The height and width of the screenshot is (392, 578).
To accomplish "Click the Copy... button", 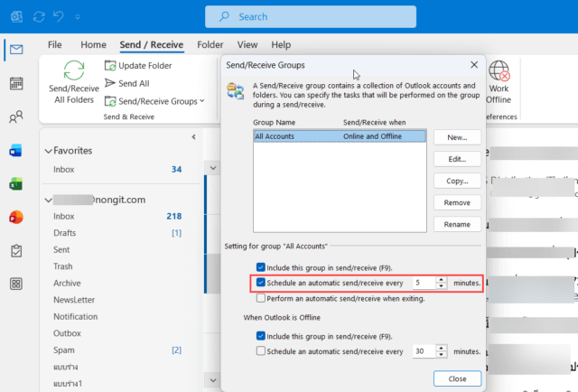I will (457, 181).
